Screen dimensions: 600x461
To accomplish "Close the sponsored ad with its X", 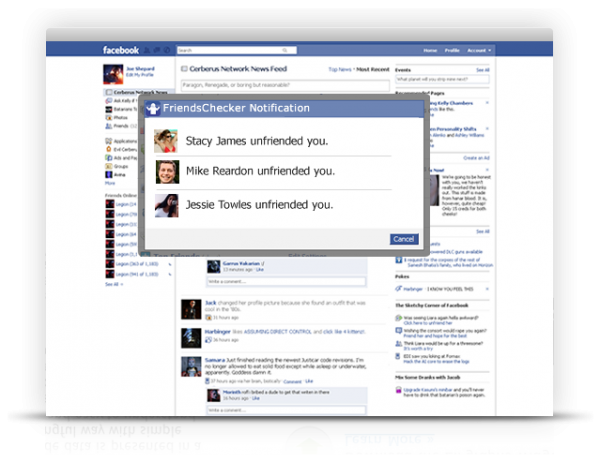I will (487, 170).
